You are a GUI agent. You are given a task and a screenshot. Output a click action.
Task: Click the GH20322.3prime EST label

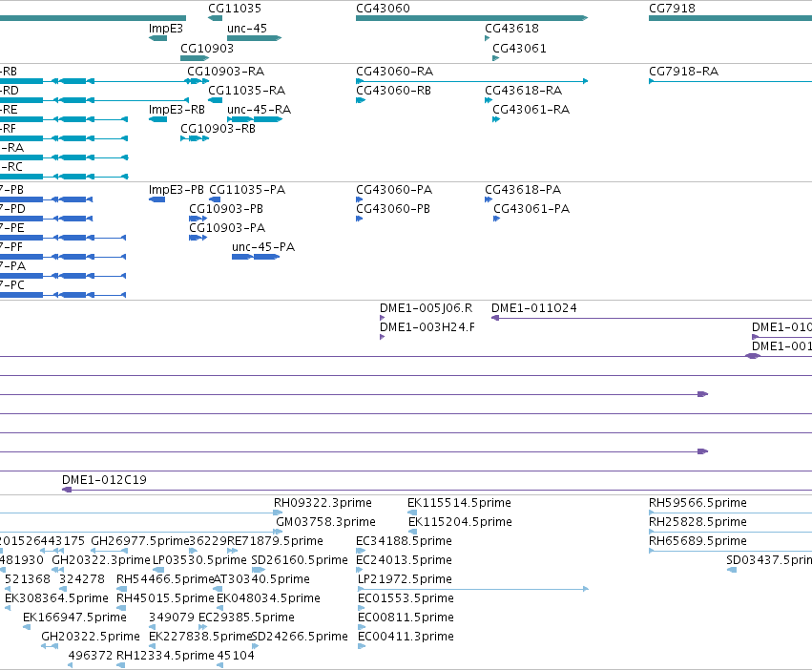(x=101, y=560)
